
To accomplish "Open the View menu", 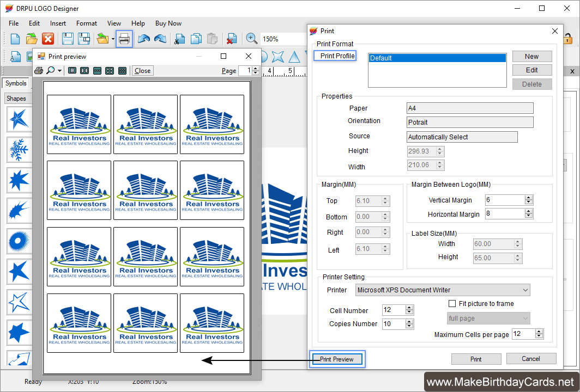I will (114, 23).
